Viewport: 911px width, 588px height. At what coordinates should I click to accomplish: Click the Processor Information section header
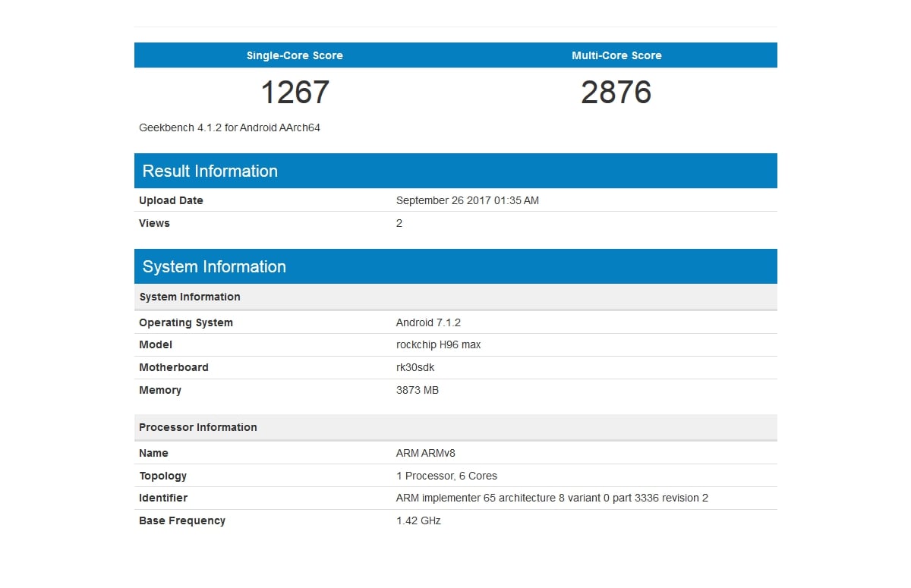(197, 427)
